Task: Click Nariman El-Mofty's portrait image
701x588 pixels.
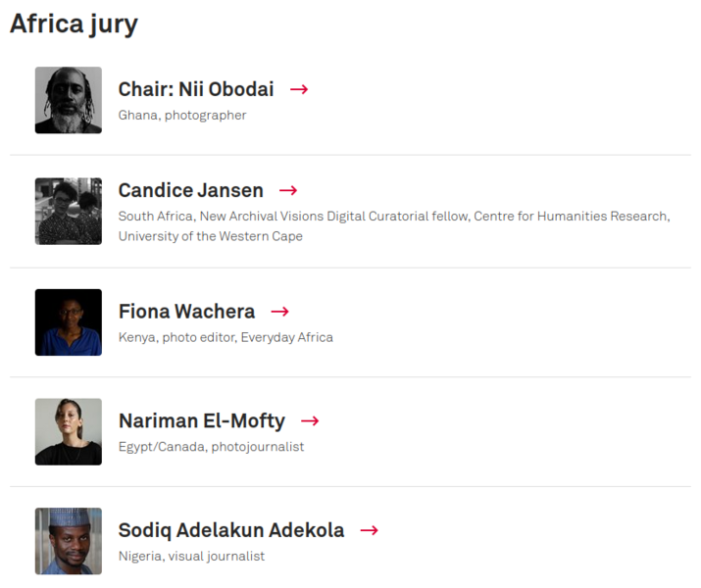Action: pos(69,431)
